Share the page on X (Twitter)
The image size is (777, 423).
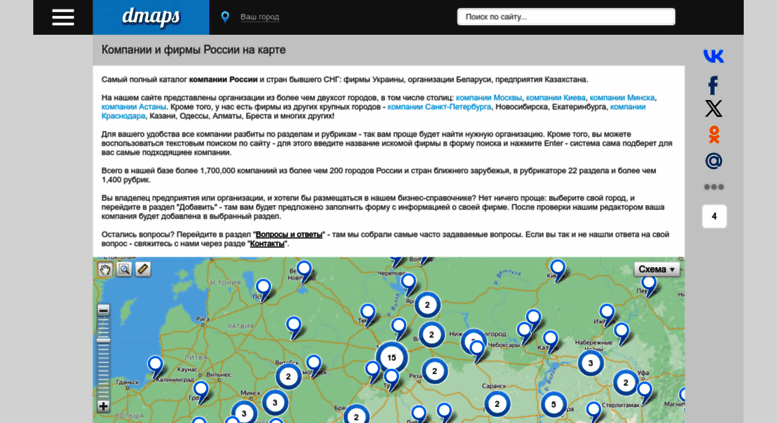[x=714, y=108]
